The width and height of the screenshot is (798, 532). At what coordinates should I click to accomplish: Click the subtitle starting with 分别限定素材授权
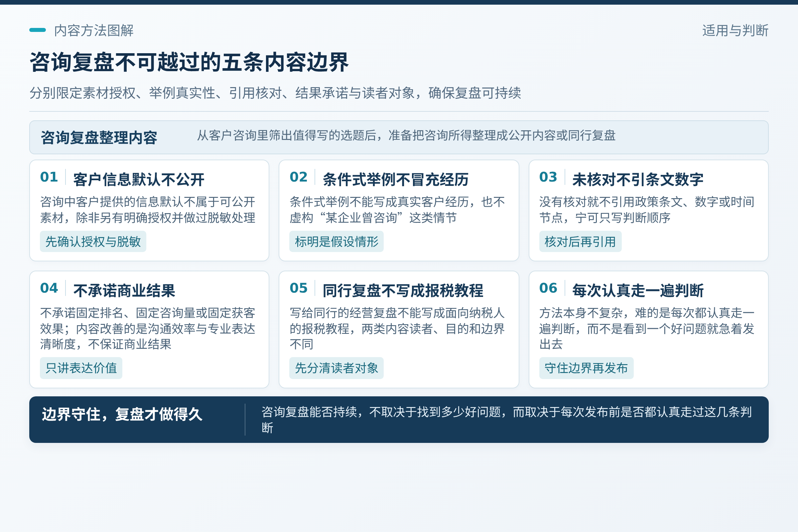click(x=275, y=93)
